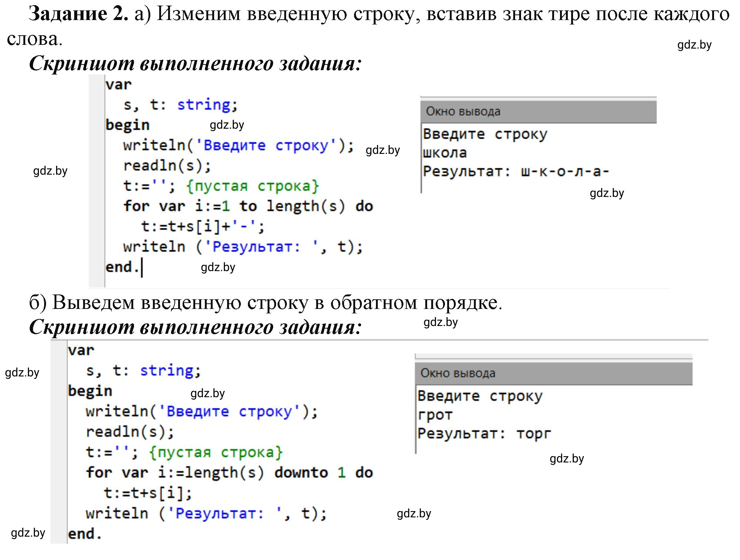Click the output 'Результат: ш-к-о-л-а-'

click(516, 171)
